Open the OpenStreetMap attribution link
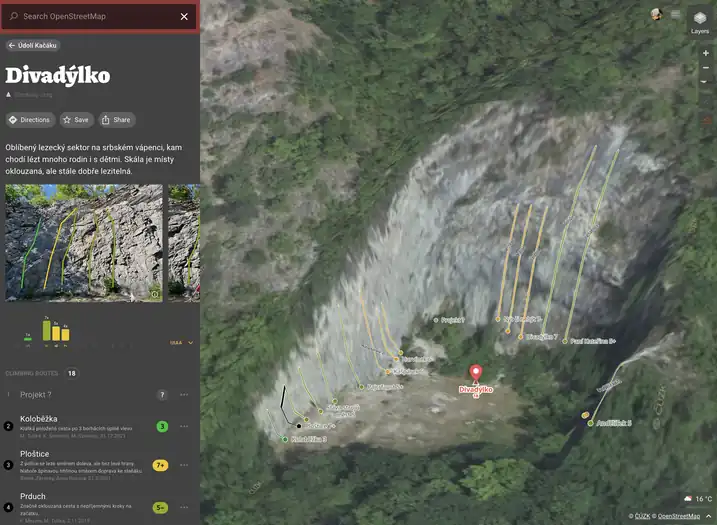The width and height of the screenshot is (717, 525). click(679, 516)
